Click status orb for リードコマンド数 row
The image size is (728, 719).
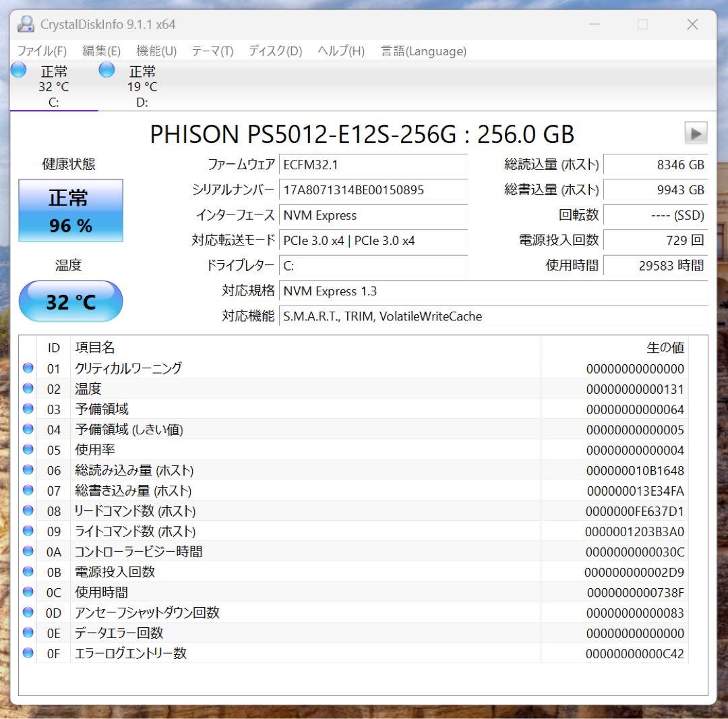click(28, 511)
